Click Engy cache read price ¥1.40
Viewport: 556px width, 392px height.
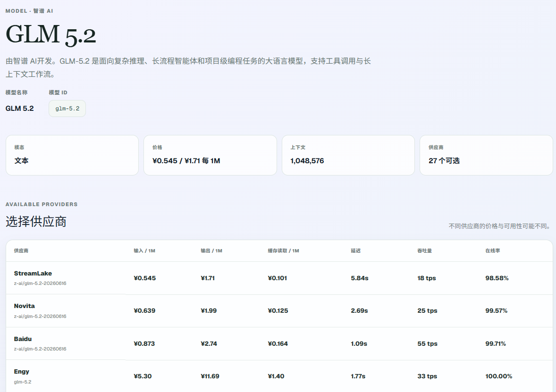click(276, 376)
